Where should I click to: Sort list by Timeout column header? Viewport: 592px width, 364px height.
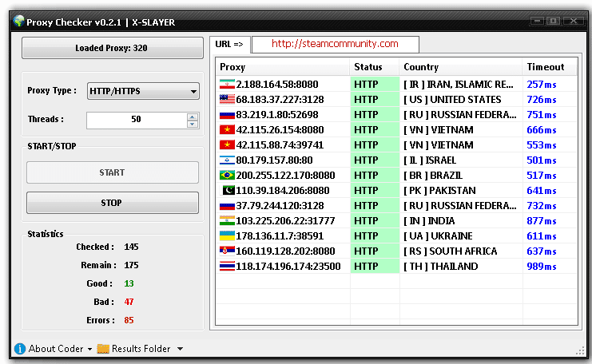click(549, 67)
